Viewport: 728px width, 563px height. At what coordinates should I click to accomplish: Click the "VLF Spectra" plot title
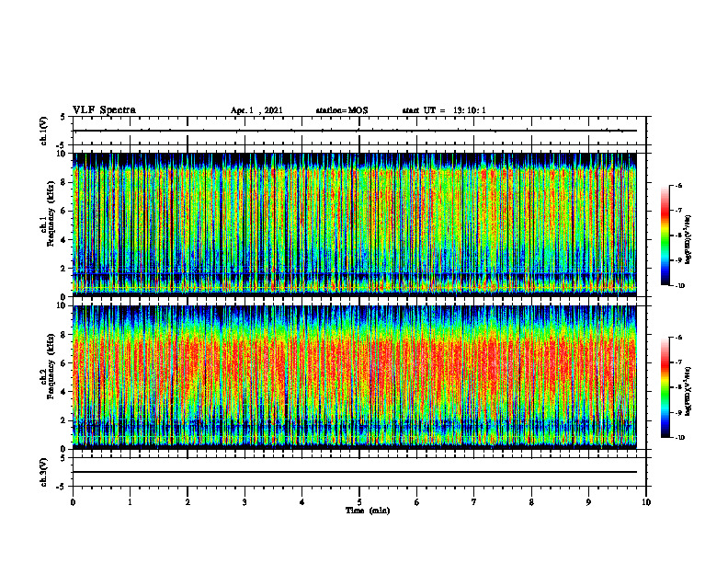[104, 110]
